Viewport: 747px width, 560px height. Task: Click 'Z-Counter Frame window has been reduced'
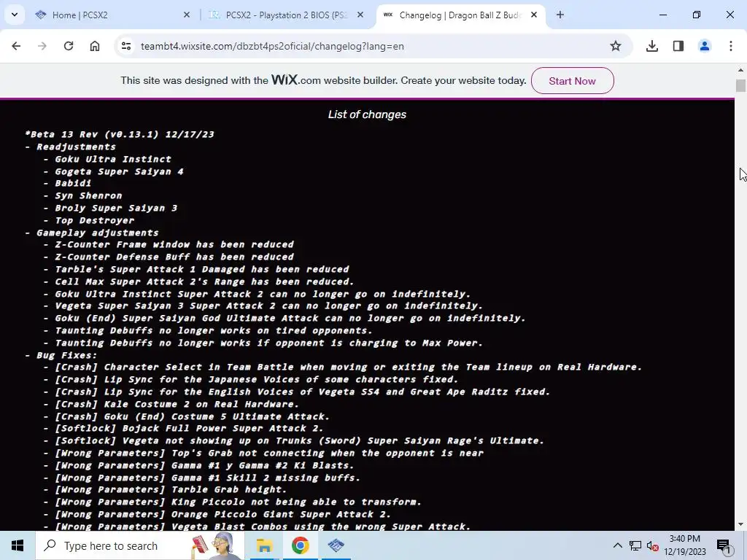pyautogui.click(x=174, y=245)
